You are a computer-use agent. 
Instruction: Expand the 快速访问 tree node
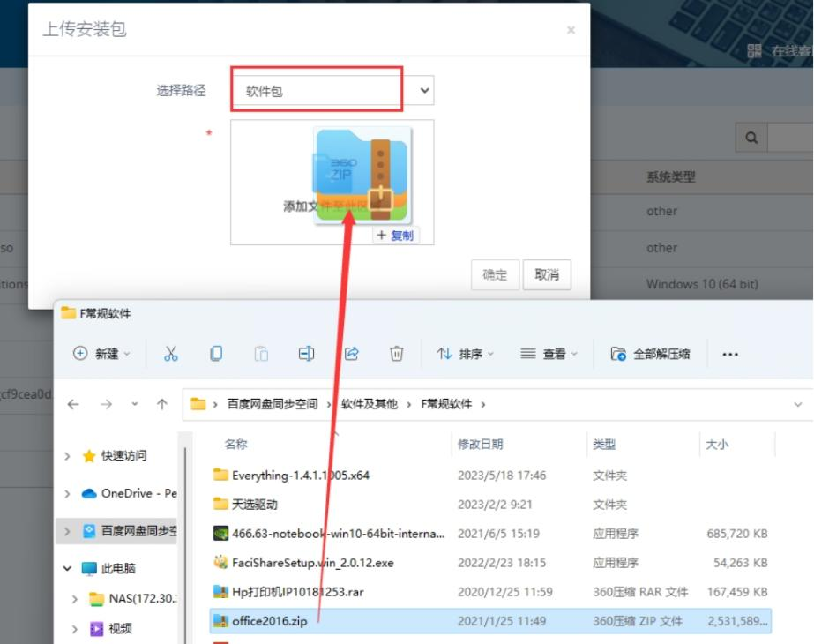[68, 456]
